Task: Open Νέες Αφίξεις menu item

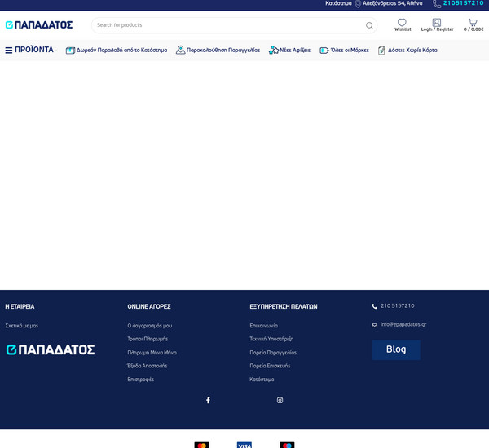Action: click(x=295, y=51)
